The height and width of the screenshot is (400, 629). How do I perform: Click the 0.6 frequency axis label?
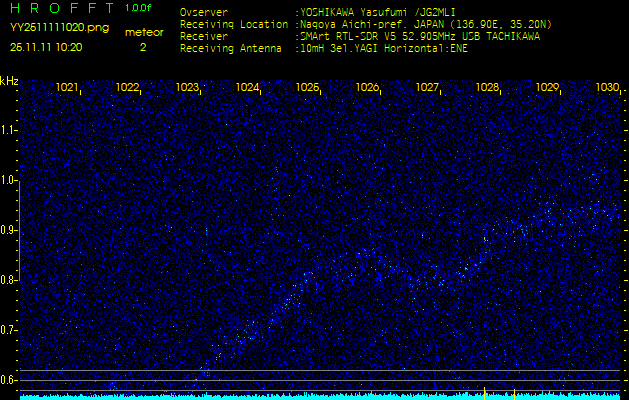coord(9,380)
